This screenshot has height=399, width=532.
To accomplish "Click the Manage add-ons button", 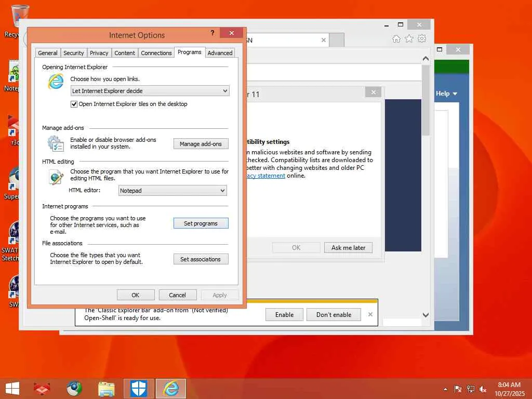I will click(x=201, y=144).
